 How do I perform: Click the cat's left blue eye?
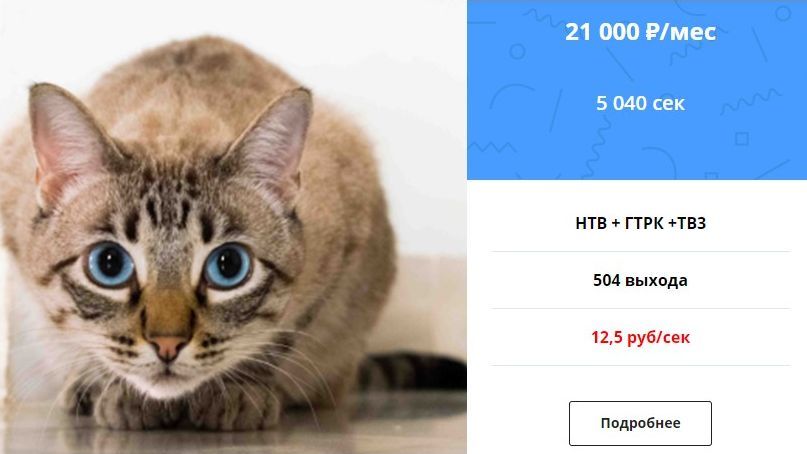[110, 265]
